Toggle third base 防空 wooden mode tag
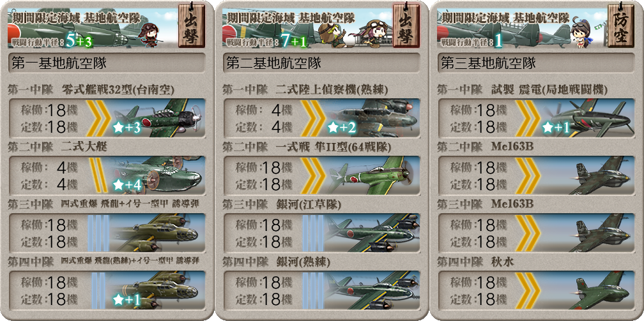 pos(620,26)
